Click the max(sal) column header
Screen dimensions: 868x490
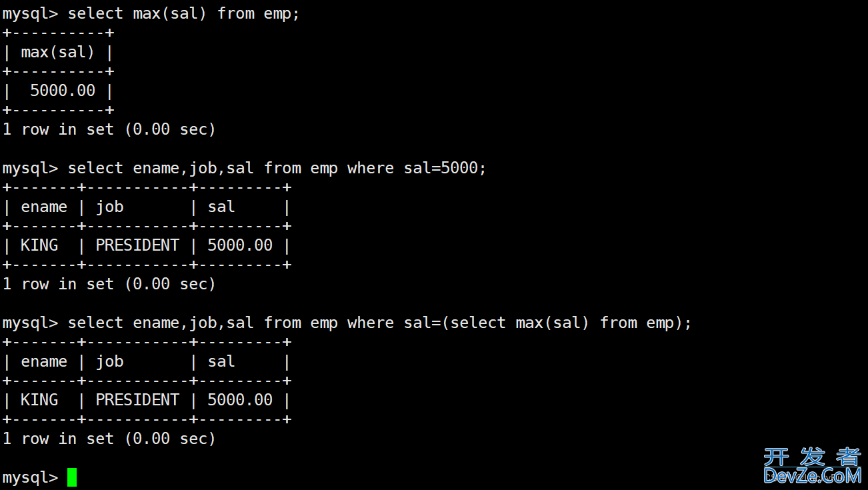coord(58,52)
